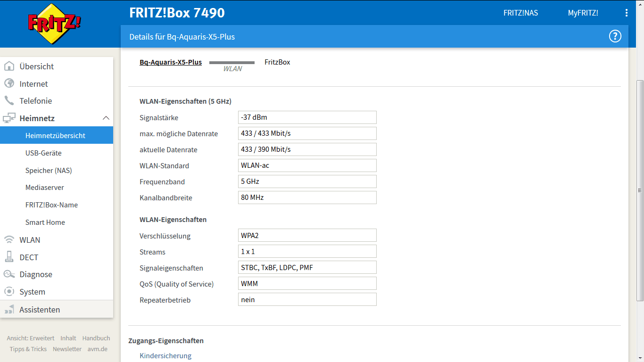Open the avm.de footer link
The height and width of the screenshot is (362, 644).
click(x=98, y=349)
